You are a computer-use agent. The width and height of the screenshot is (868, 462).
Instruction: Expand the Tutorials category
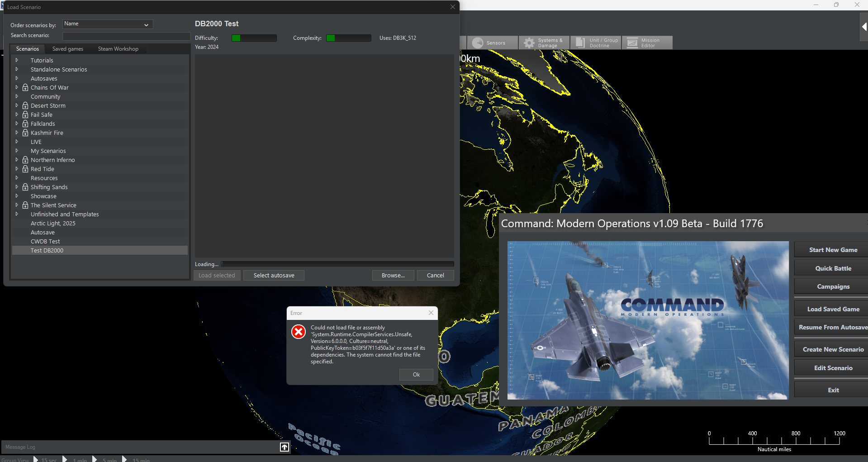[17, 60]
